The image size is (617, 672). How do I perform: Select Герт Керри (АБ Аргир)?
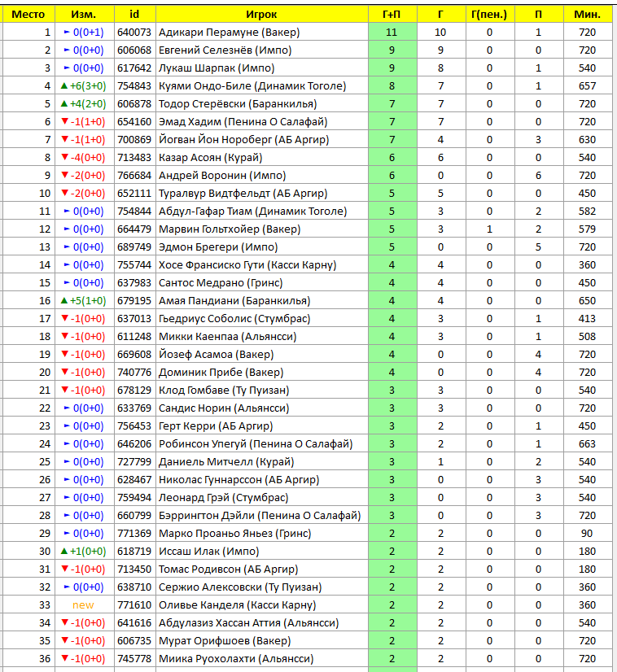click(216, 426)
